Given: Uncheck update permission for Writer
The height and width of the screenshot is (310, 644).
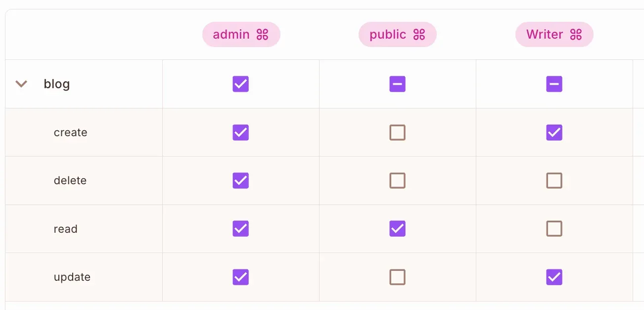Looking at the screenshot, I should (554, 277).
